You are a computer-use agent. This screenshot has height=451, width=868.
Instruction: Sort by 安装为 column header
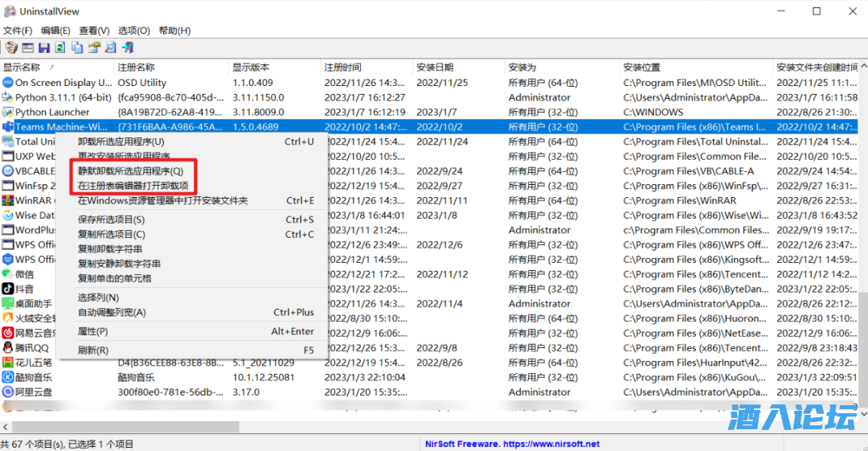coord(562,68)
